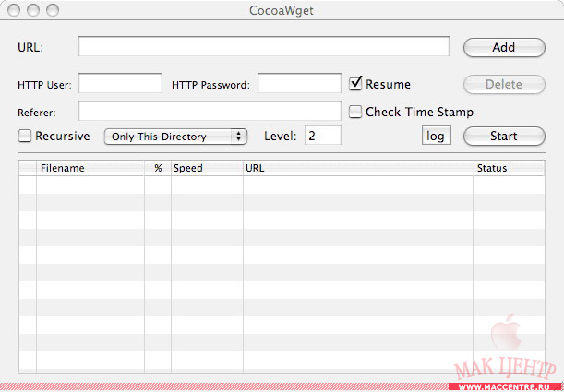Click the Status column header
The height and width of the screenshot is (392, 564).
click(509, 168)
